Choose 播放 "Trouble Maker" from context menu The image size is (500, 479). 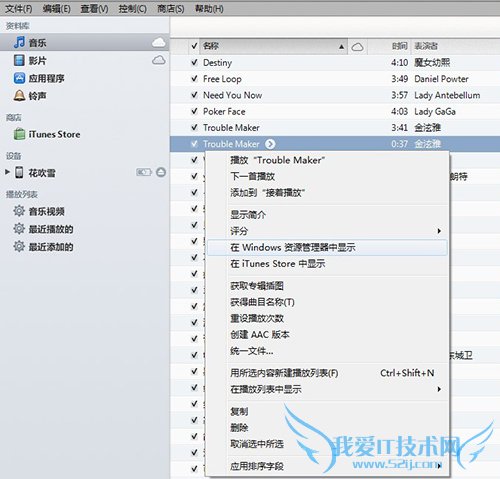[327, 160]
